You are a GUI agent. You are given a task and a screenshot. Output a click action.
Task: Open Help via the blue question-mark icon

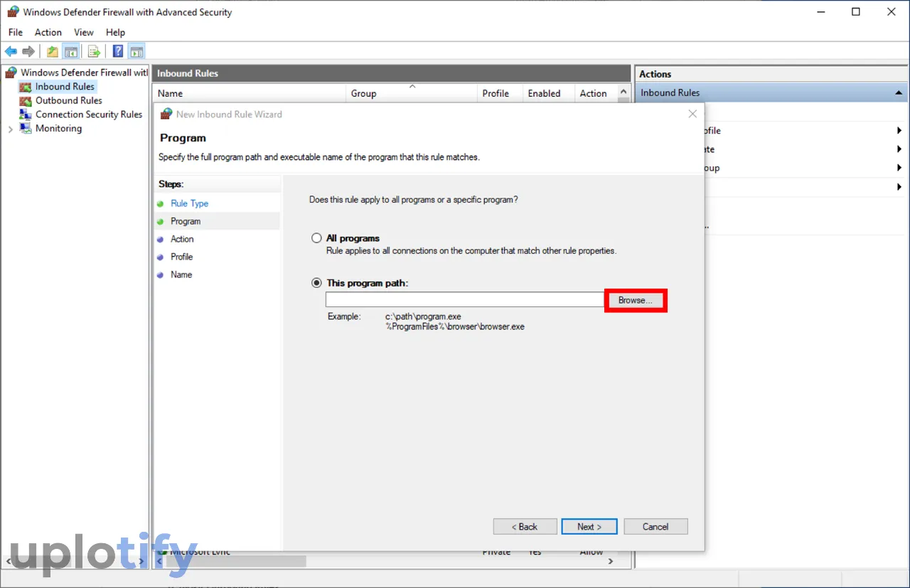tap(118, 51)
